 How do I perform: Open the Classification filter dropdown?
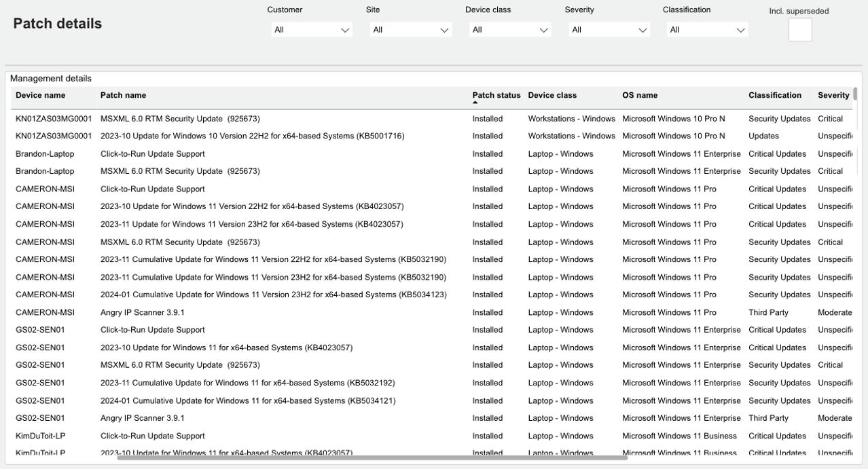pyautogui.click(x=708, y=30)
